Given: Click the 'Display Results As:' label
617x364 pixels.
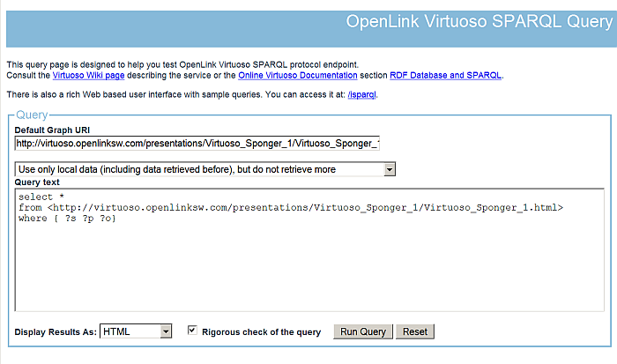Looking at the screenshot, I should pos(56,332).
